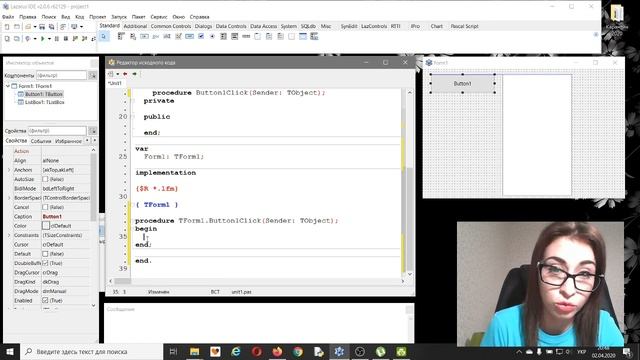The height and width of the screenshot is (360, 640).
Task: Collapse the Form1: TForm1 tree node
Action: point(8,86)
